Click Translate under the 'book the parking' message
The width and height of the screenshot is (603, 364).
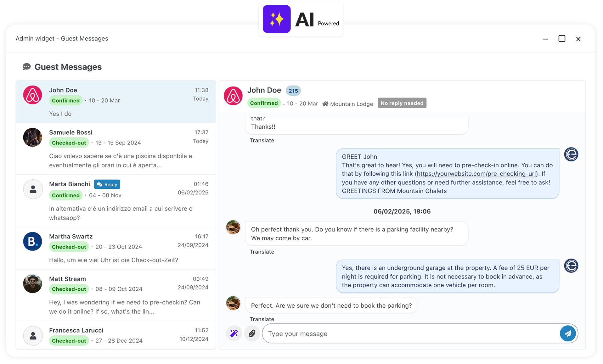click(x=262, y=319)
